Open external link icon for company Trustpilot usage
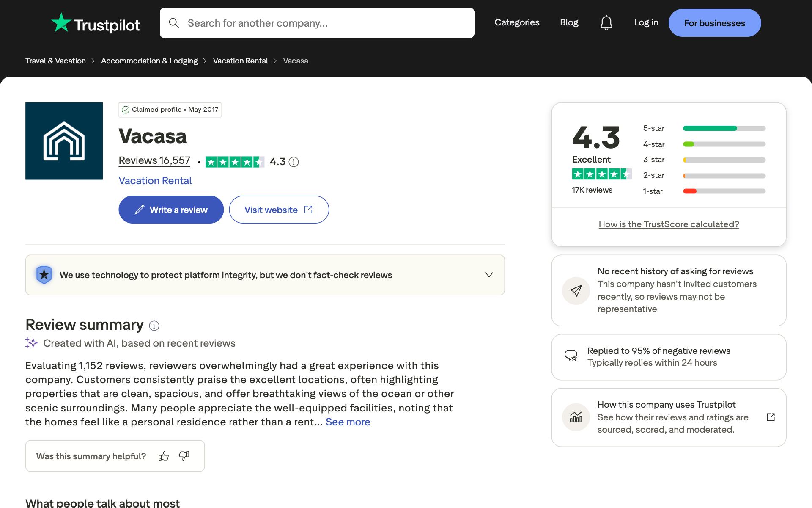The image size is (812, 508). pos(771,417)
